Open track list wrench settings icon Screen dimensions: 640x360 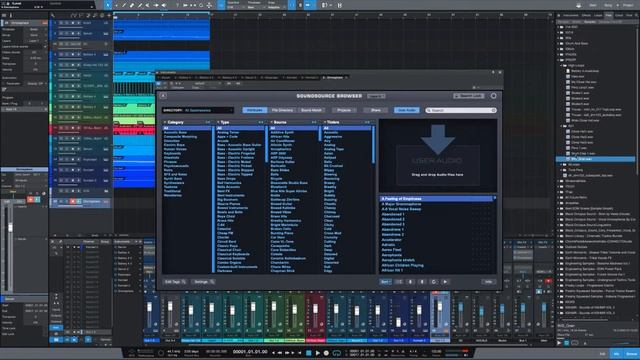pos(53,16)
